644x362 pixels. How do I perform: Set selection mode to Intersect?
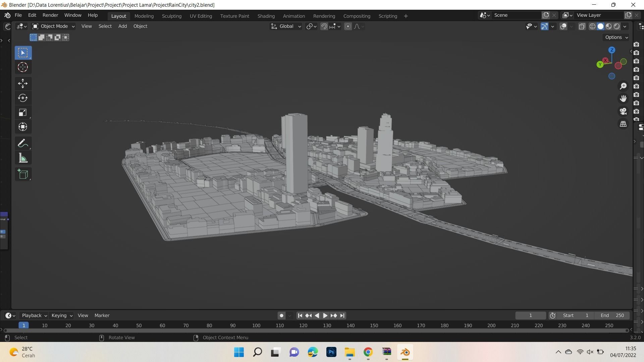pyautogui.click(x=66, y=37)
